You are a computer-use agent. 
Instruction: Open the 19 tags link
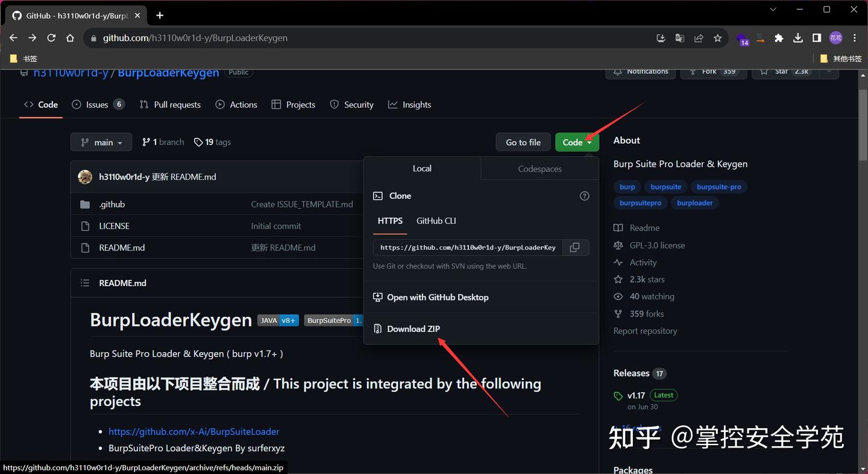[212, 142]
